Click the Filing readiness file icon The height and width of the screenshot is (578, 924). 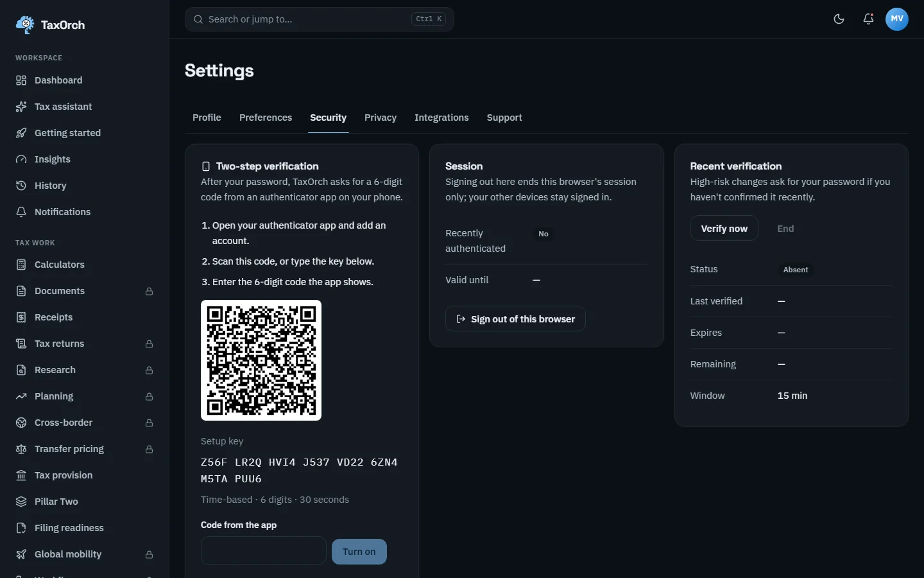coord(21,528)
